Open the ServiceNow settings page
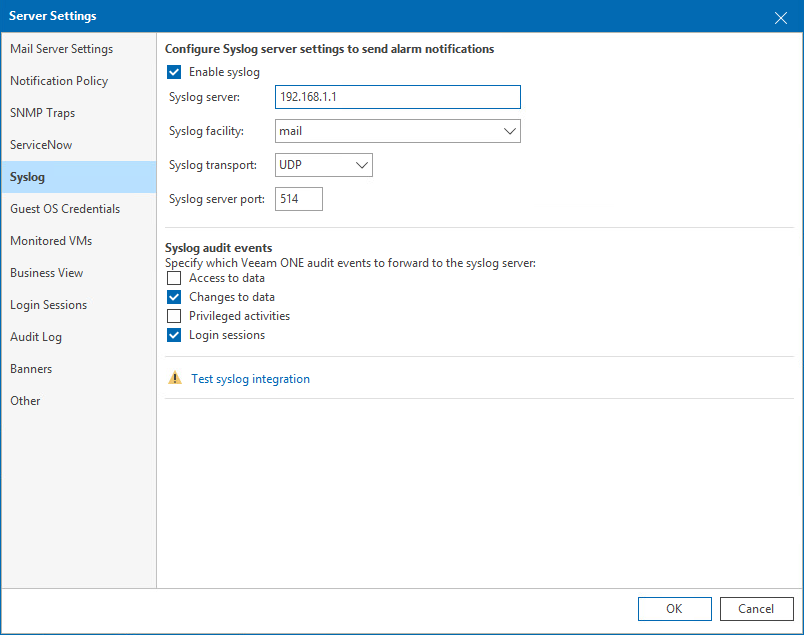The width and height of the screenshot is (804, 635). point(41,144)
